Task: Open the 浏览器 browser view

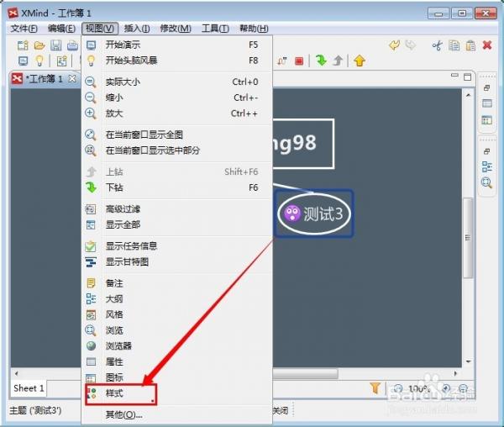Action: (176, 346)
